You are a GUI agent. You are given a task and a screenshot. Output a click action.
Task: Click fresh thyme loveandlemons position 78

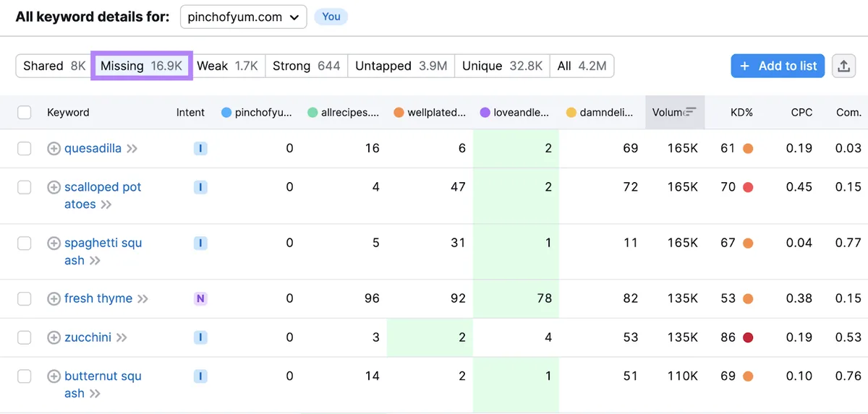pos(544,298)
